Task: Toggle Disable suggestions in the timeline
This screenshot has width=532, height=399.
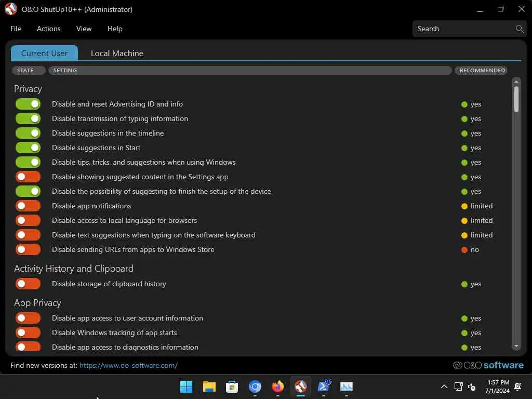Action: [28, 134]
